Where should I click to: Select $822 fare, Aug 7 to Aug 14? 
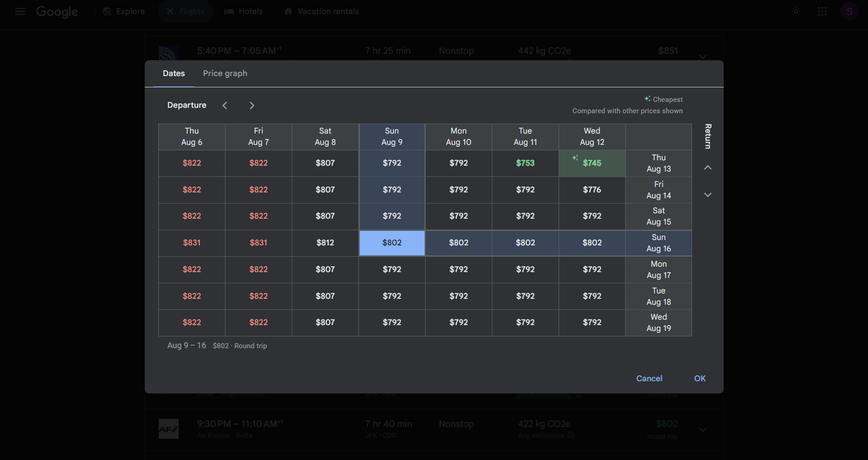pyautogui.click(x=259, y=190)
